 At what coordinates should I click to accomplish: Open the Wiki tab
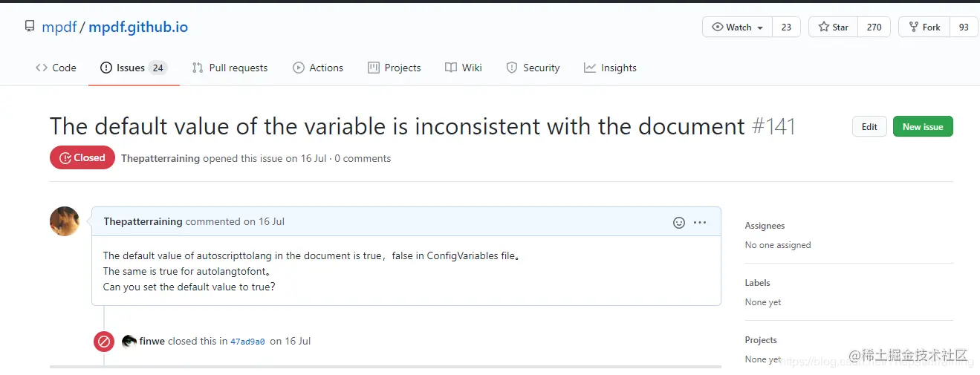(x=463, y=68)
